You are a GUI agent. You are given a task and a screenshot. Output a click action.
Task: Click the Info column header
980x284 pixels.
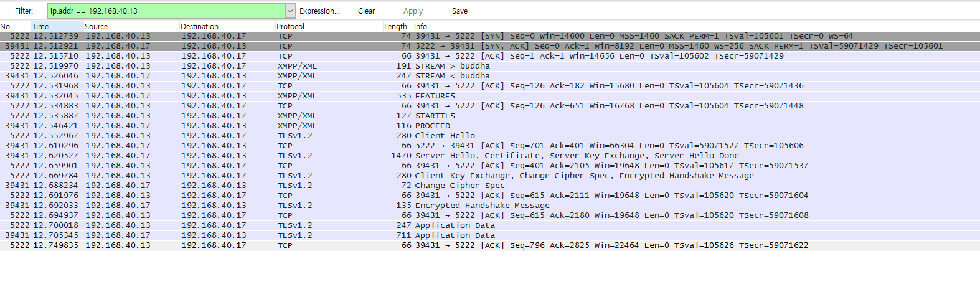point(696,26)
